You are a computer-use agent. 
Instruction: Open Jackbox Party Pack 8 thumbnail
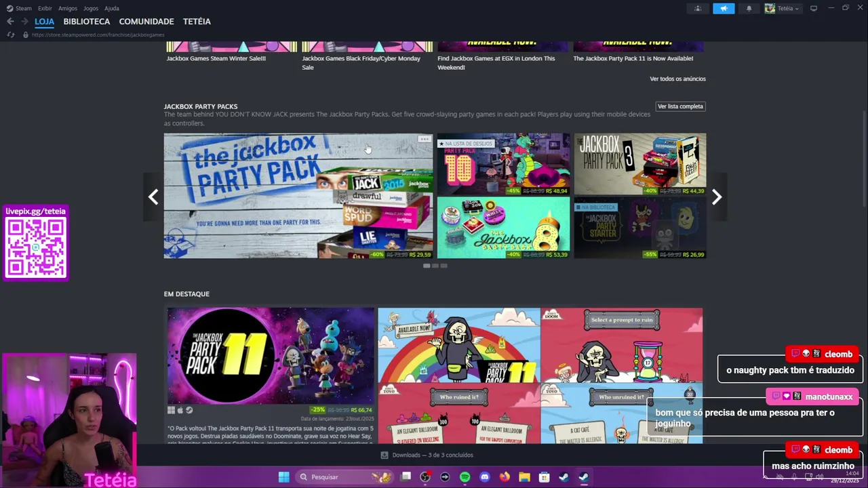(x=504, y=228)
